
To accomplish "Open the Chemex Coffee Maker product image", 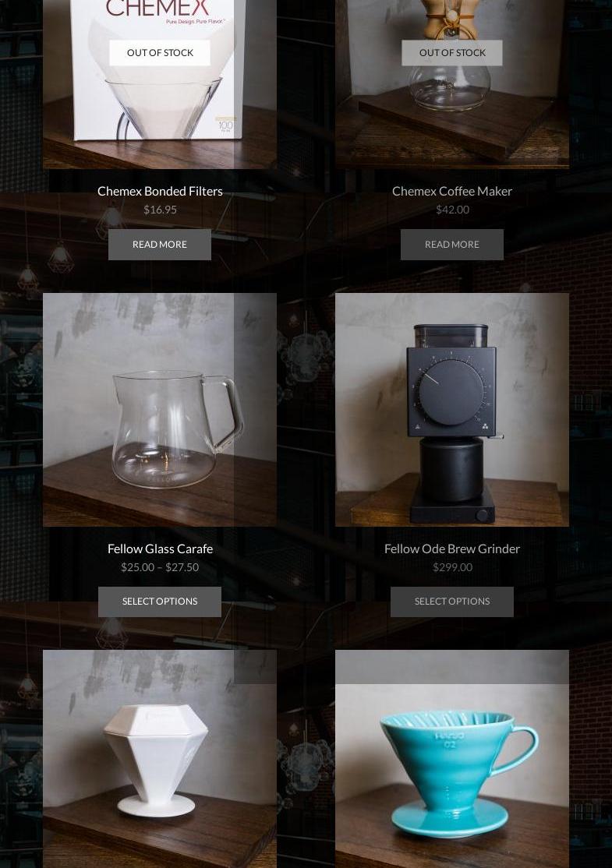I will (452, 84).
